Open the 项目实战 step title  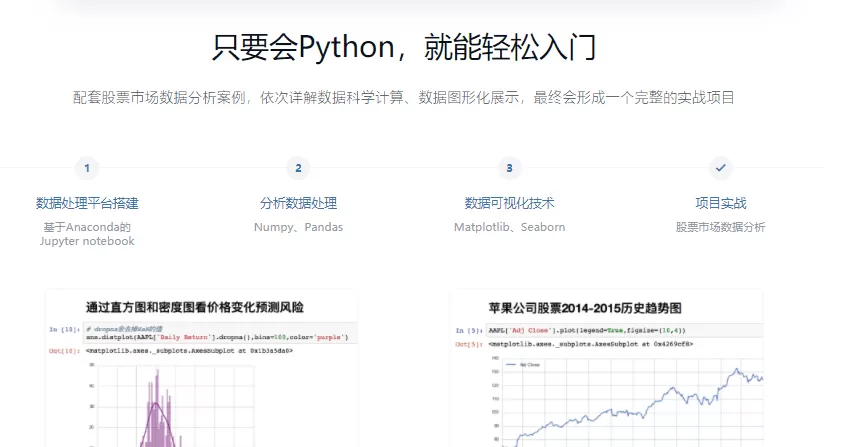point(720,203)
